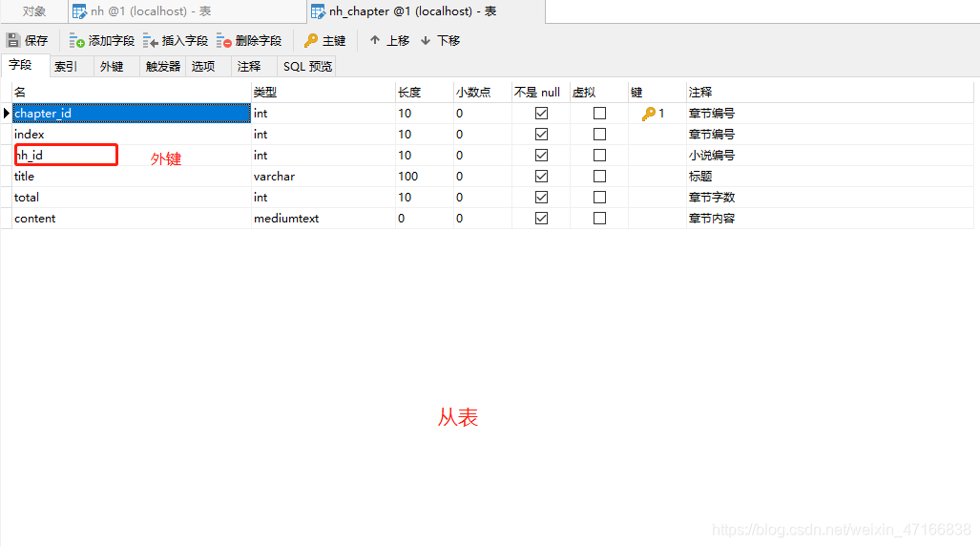Viewport: 980px width, 547px height.
Task: Click the 键 (Key) column header
Action: coord(657,92)
